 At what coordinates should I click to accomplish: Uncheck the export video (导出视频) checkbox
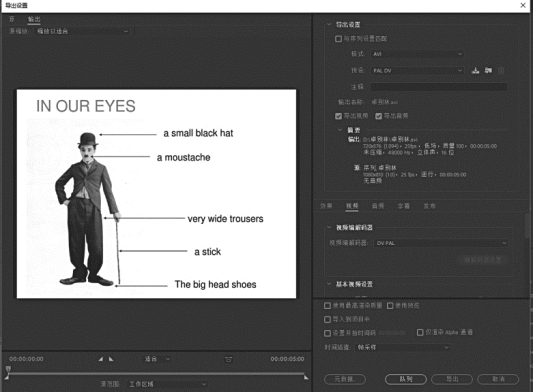tap(338, 116)
